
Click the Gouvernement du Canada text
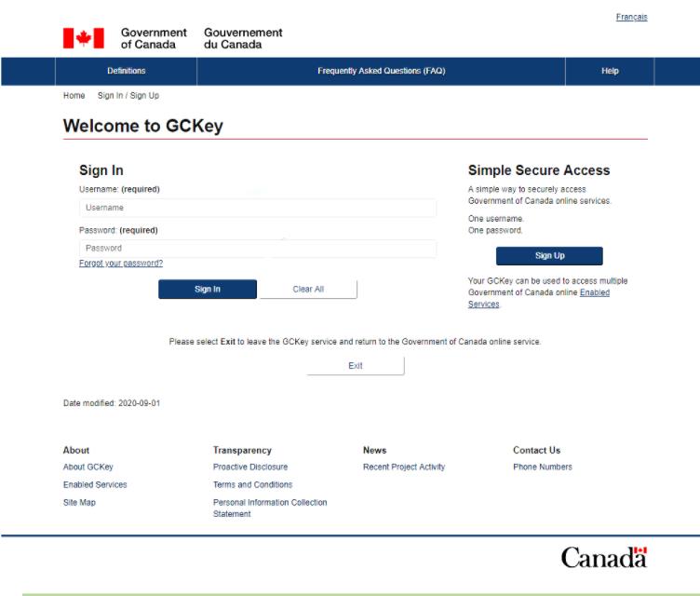pyautogui.click(x=243, y=38)
